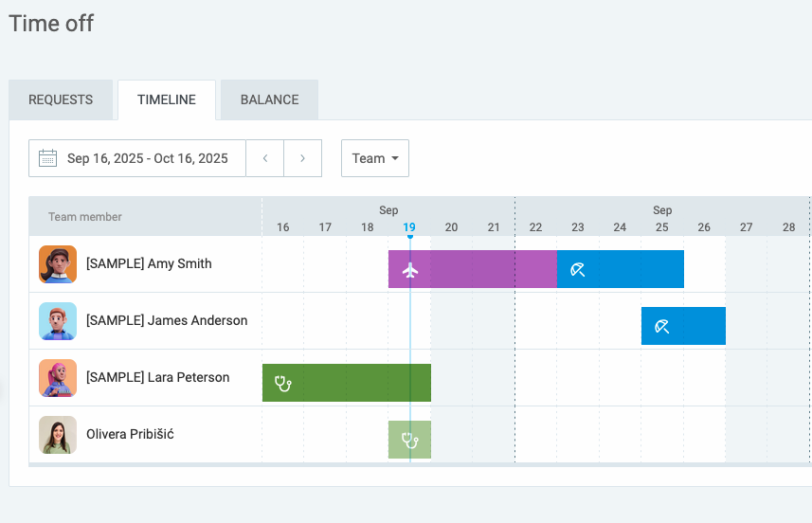This screenshot has width=812, height=523.
Task: Switch to the Balance tab
Action: click(269, 99)
